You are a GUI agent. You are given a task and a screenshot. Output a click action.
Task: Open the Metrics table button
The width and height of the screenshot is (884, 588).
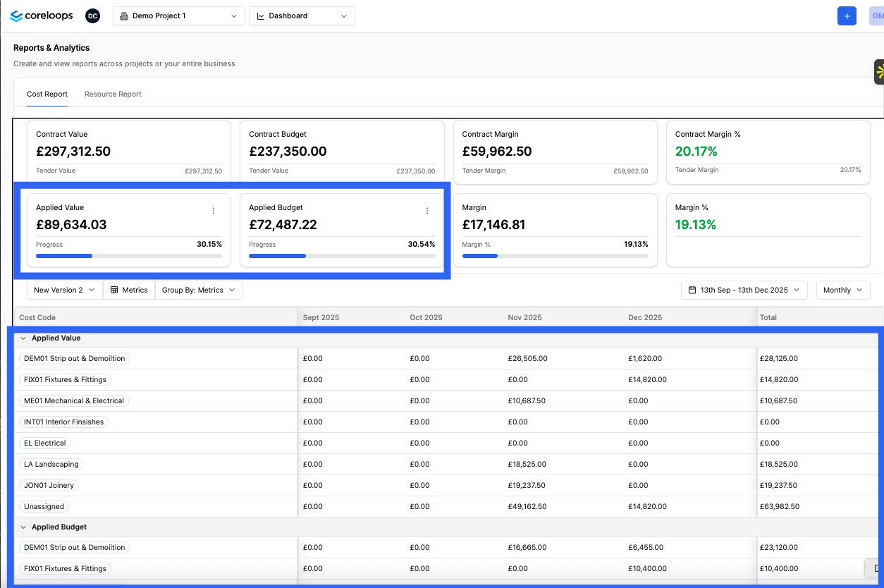pyautogui.click(x=129, y=290)
